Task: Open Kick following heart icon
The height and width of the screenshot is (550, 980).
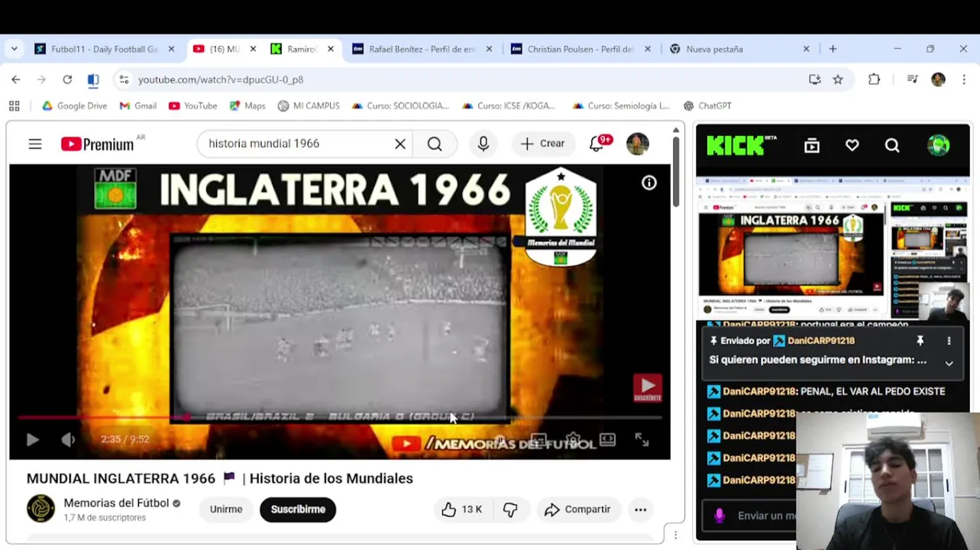Action: [x=852, y=145]
